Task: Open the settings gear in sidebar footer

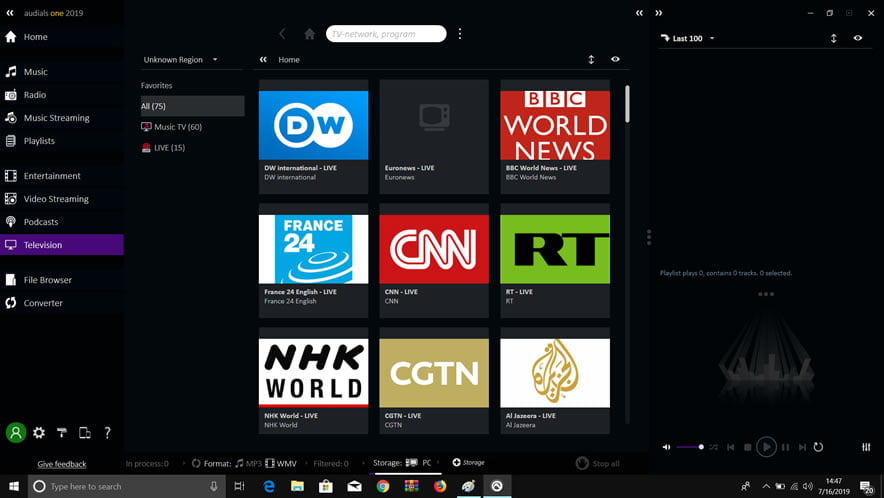Action: (39, 433)
